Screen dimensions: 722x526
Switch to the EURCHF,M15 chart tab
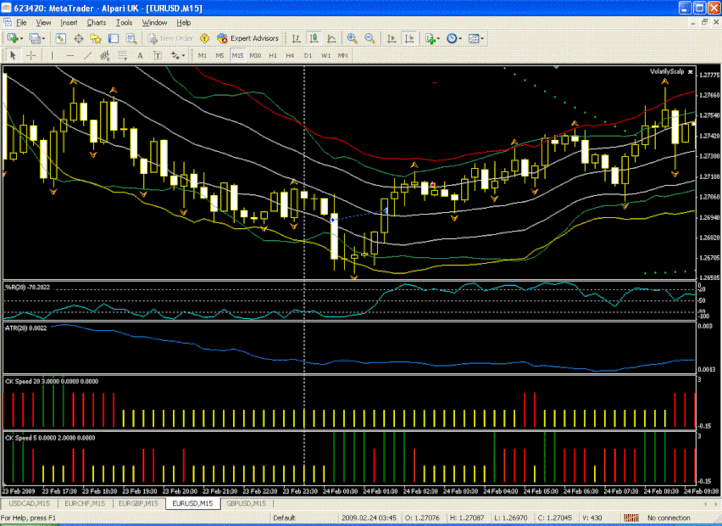85,504
